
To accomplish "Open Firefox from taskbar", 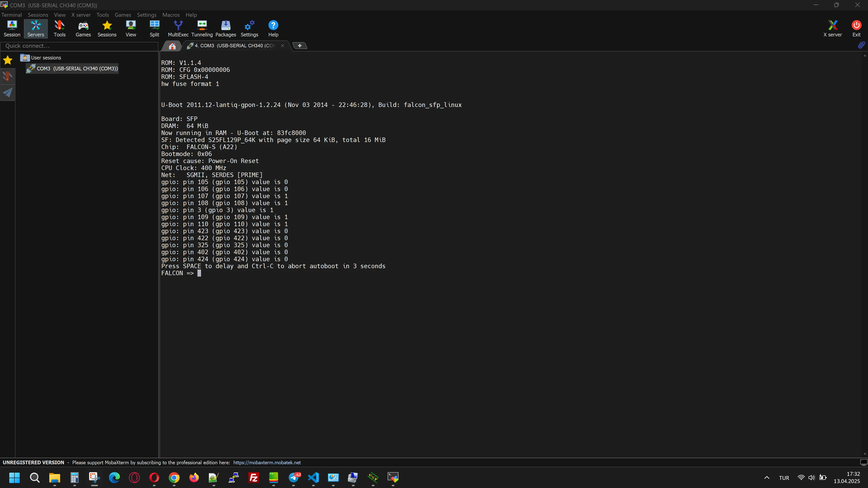I will click(x=194, y=478).
